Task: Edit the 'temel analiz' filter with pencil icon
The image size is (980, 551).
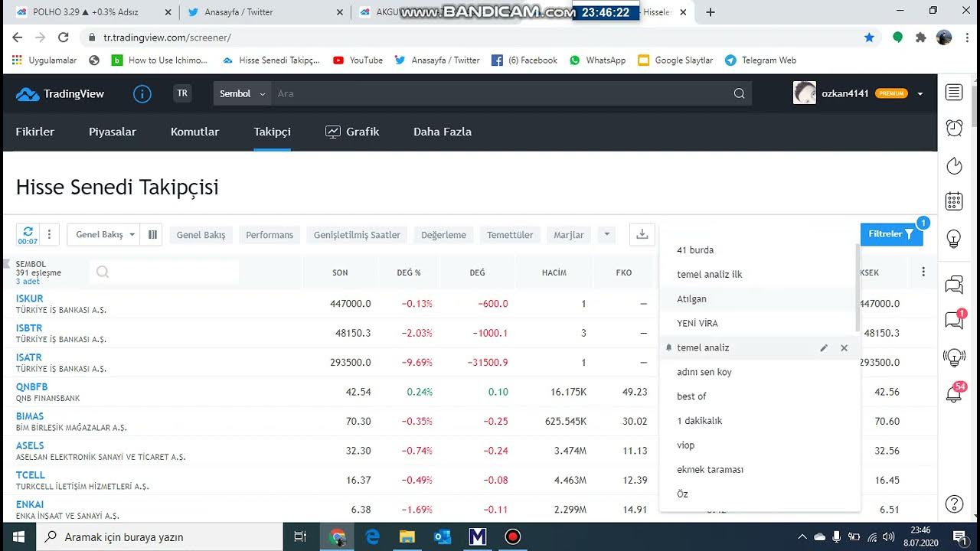Action: 824,347
